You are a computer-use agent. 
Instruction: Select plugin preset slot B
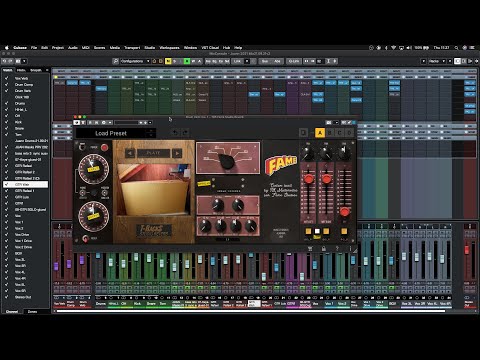coord(330,133)
